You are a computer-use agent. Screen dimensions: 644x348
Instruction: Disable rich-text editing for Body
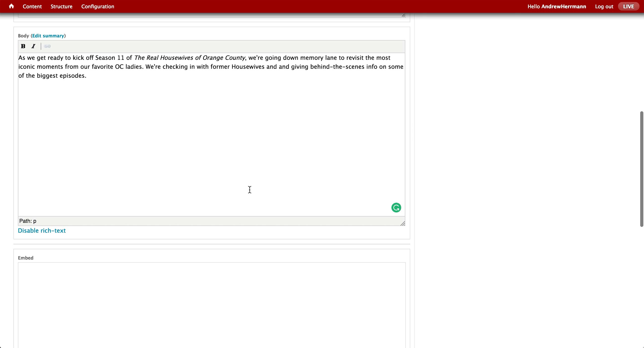point(42,231)
